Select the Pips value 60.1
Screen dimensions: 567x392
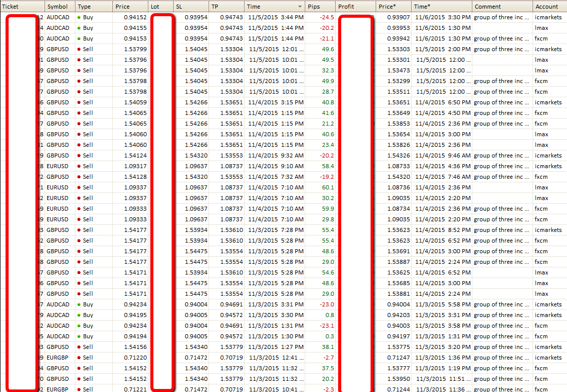tap(328, 187)
